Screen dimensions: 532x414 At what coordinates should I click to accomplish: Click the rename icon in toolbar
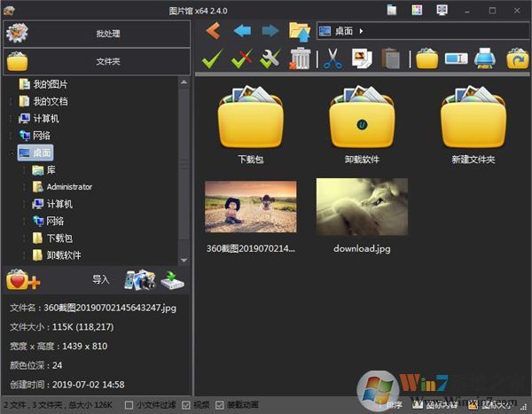[x=456, y=59]
